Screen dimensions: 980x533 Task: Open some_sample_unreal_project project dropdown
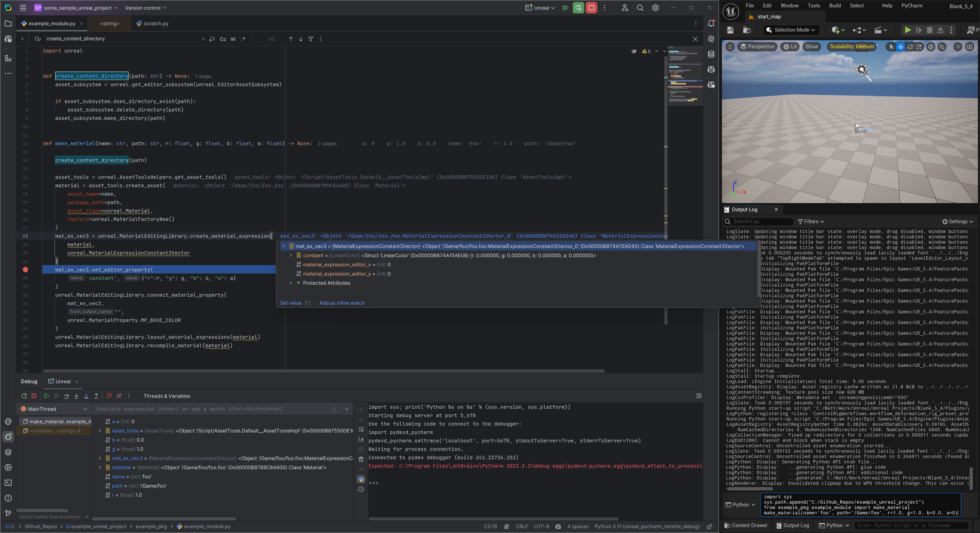click(76, 8)
